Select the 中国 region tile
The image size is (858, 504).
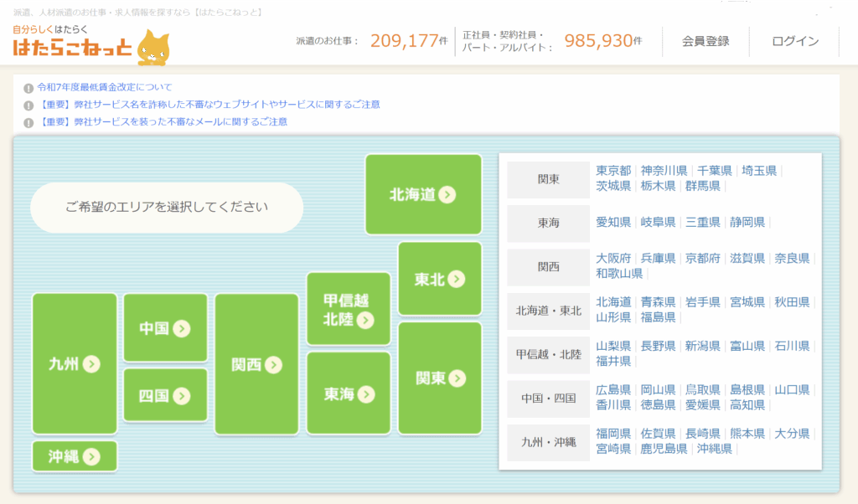tap(165, 328)
